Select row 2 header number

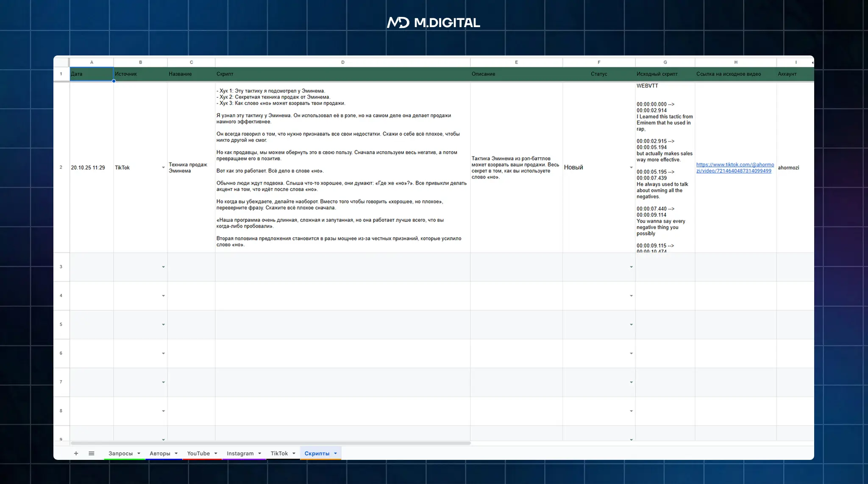tap(61, 167)
